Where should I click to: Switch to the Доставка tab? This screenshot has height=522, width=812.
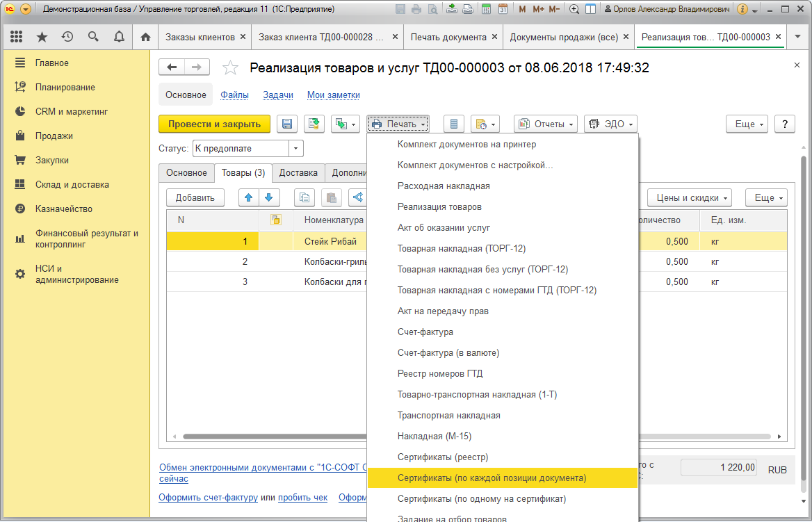[x=298, y=173]
